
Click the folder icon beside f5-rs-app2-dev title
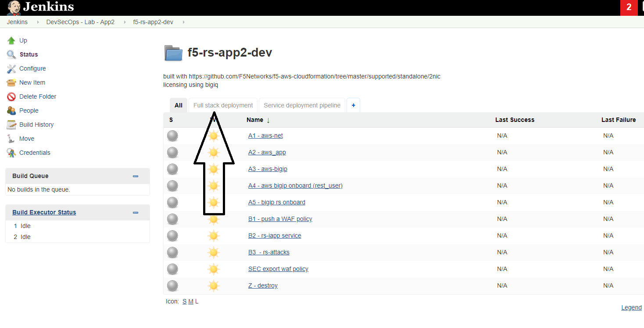coord(173,53)
